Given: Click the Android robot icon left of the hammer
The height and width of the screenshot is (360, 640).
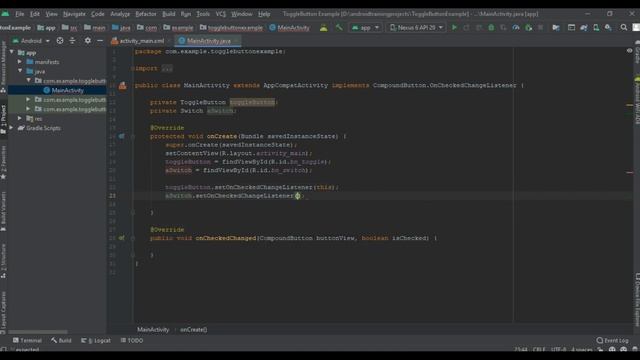Looking at the screenshot, I should (x=324, y=27).
